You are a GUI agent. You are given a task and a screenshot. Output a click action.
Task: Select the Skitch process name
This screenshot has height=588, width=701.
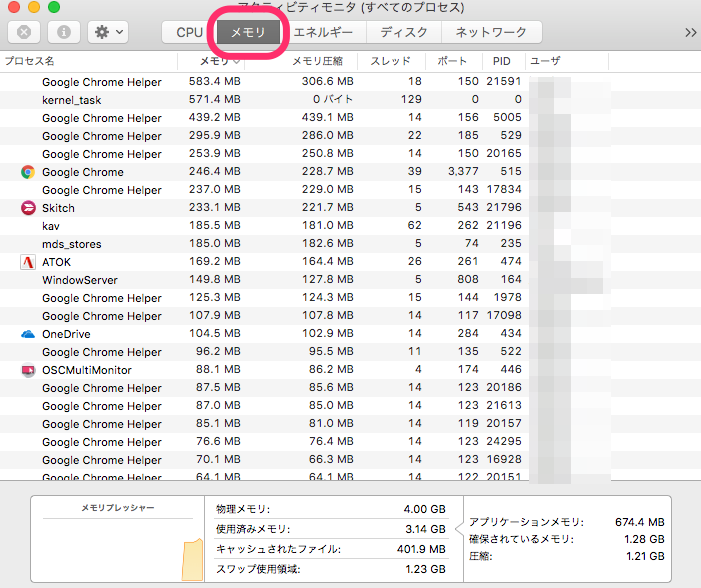(58, 208)
